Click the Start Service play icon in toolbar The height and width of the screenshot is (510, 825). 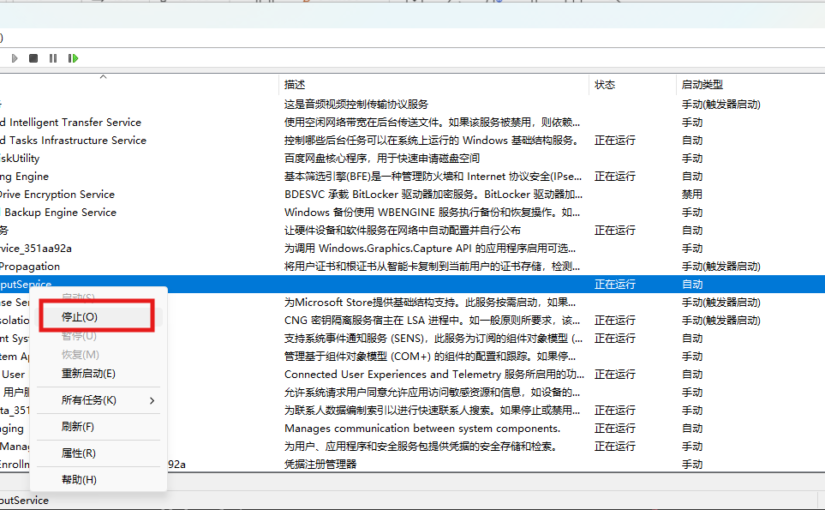click(x=13, y=58)
